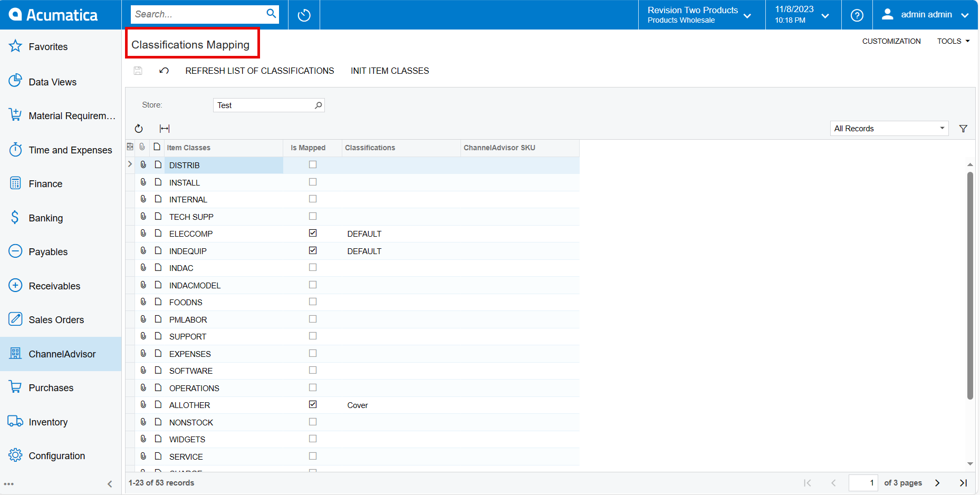Sort by ChannelAdvisor SKU column header
Viewport: 980px width, 495px height.
point(520,148)
